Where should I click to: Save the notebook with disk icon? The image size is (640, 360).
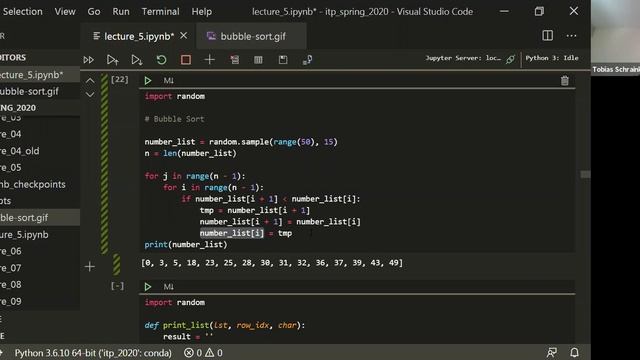(283, 60)
